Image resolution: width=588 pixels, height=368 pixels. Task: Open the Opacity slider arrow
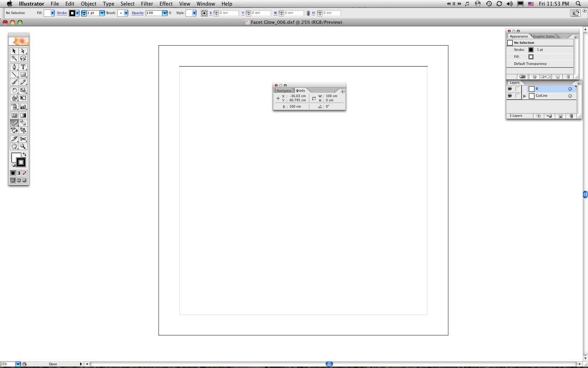point(164,13)
